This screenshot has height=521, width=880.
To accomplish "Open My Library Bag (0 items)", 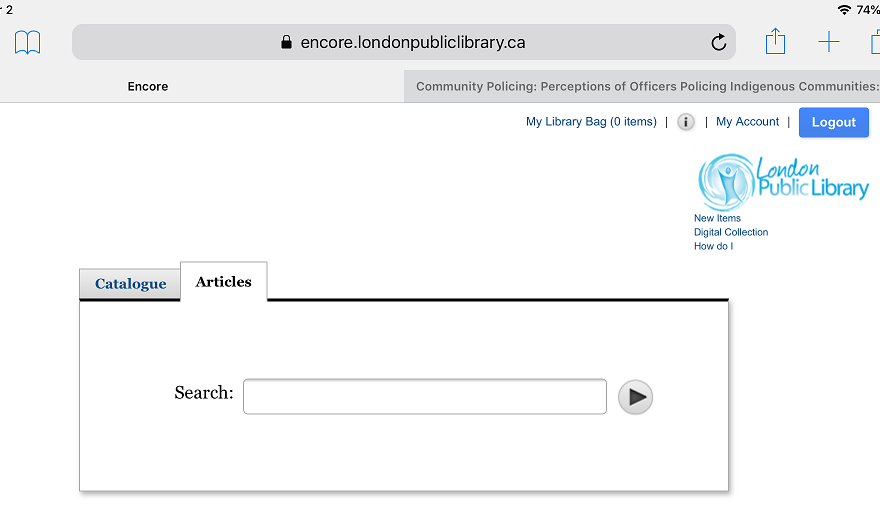I will pyautogui.click(x=591, y=122).
